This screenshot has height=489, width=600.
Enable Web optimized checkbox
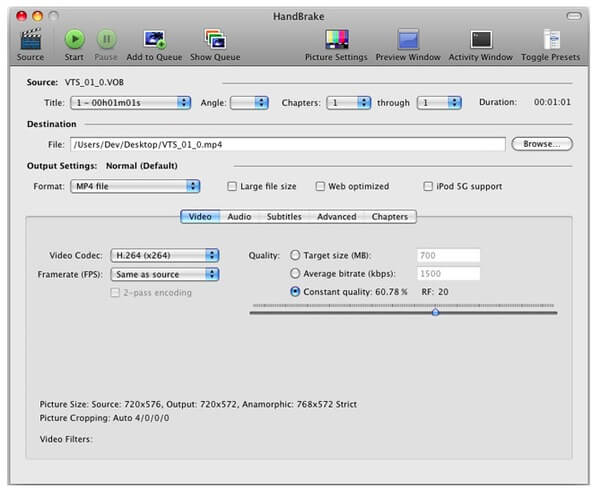point(320,186)
